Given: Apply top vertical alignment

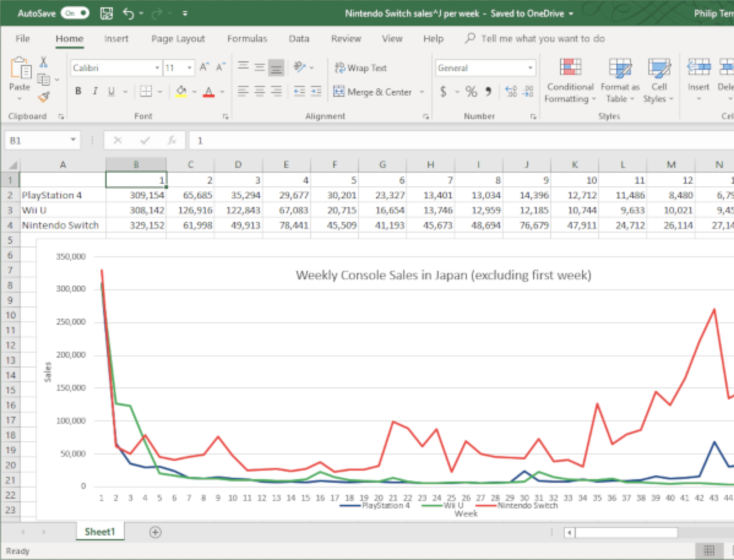Looking at the screenshot, I should [243, 67].
